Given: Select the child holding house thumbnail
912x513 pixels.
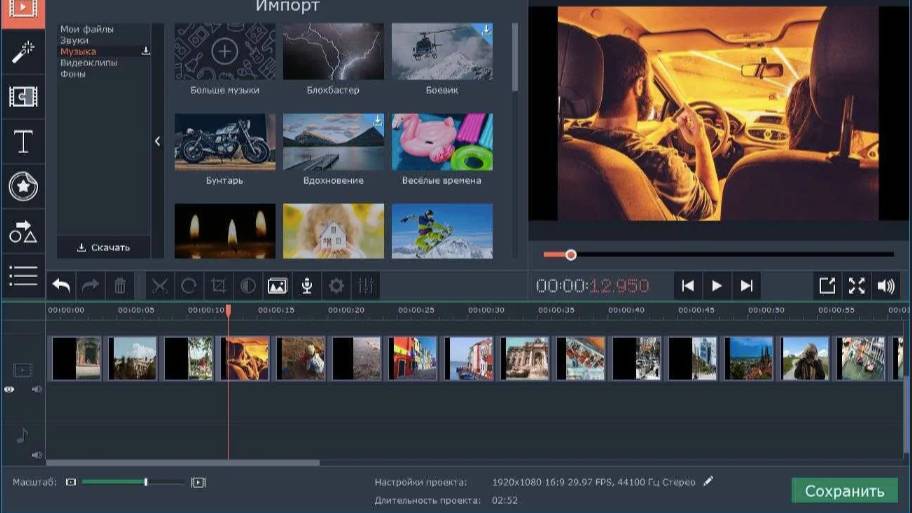Looking at the screenshot, I should click(333, 231).
